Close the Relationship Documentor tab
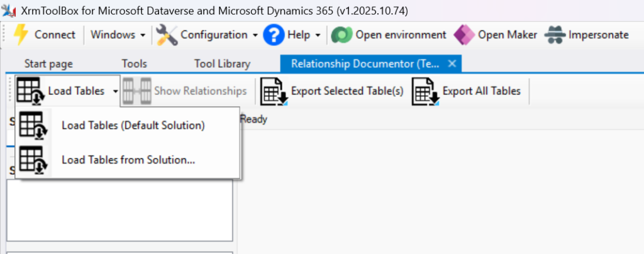 [x=451, y=63]
